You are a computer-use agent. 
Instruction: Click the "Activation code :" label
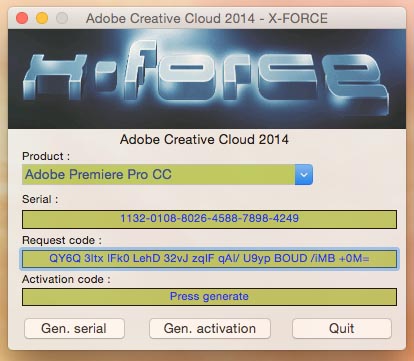coord(66,279)
